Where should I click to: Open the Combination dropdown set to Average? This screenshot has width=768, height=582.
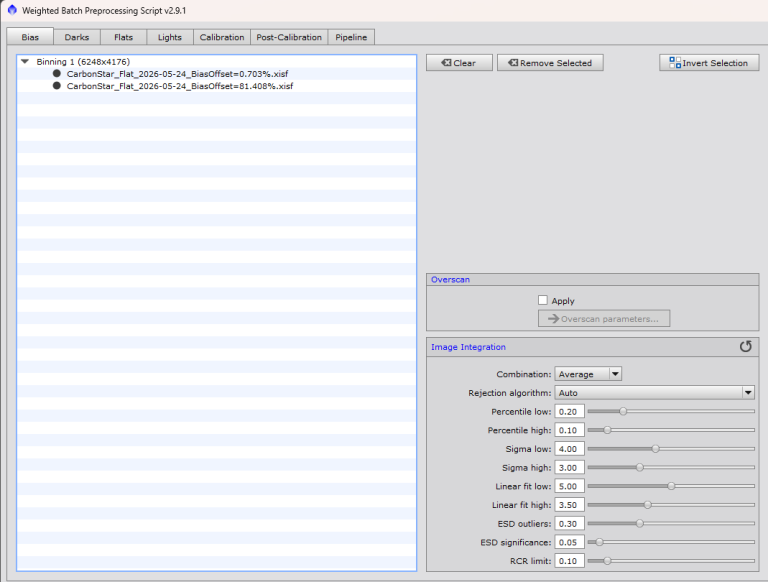[x=588, y=374]
